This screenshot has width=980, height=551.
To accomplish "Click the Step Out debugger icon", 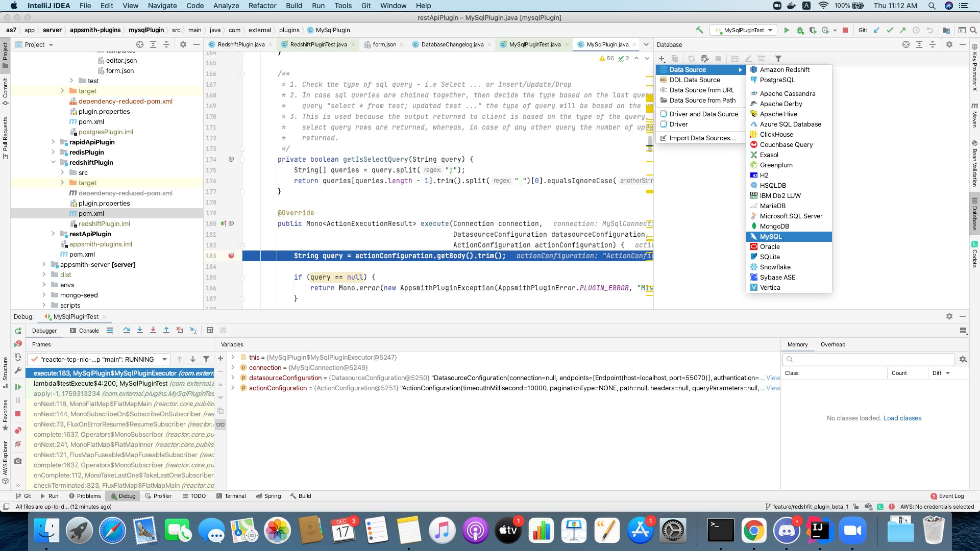I will 166,331.
